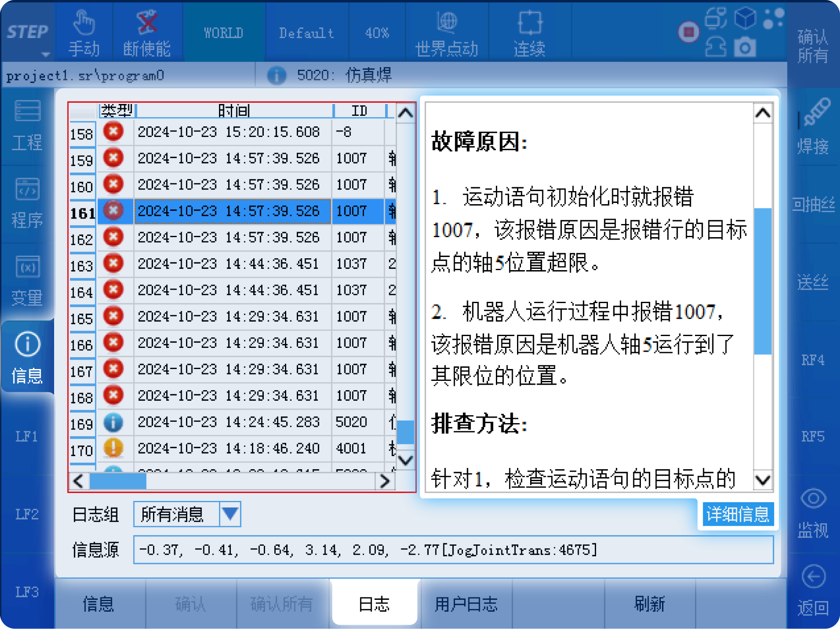Open the 监视 monitor eye icon
The image size is (840, 629).
813,498
